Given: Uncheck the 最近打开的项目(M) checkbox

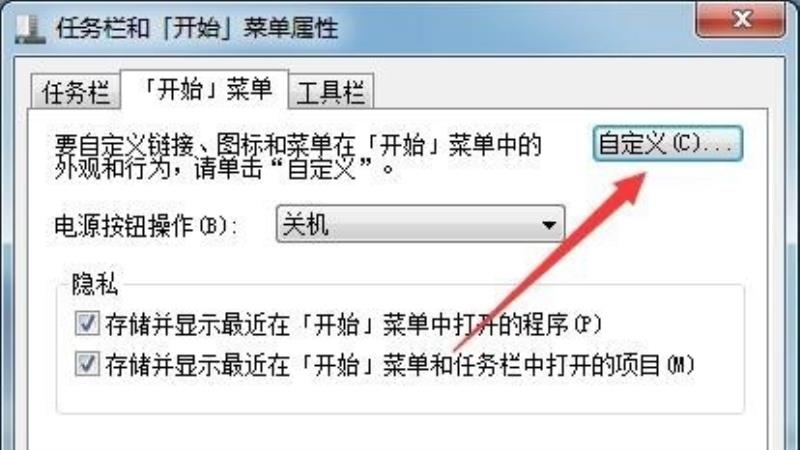Looking at the screenshot, I should (x=87, y=364).
